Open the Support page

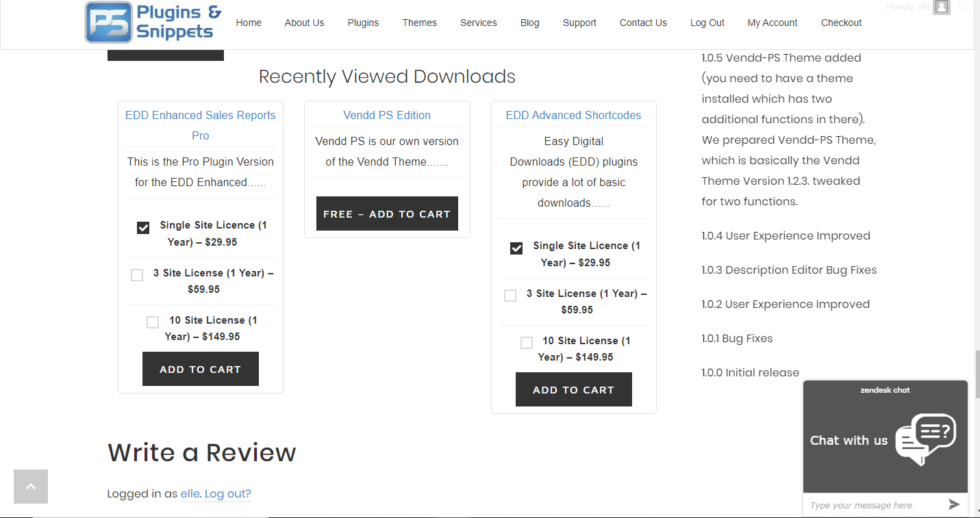pyautogui.click(x=579, y=23)
